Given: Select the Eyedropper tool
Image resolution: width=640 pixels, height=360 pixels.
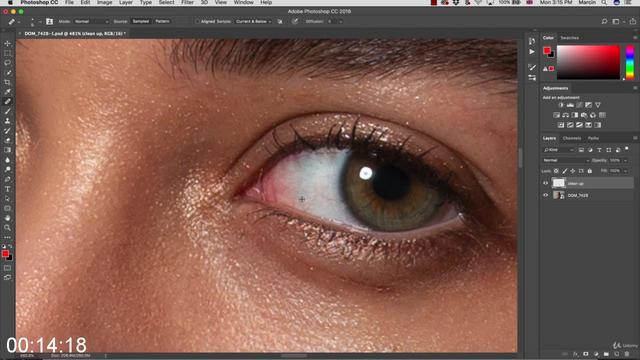Looking at the screenshot, I should click(x=7, y=92).
